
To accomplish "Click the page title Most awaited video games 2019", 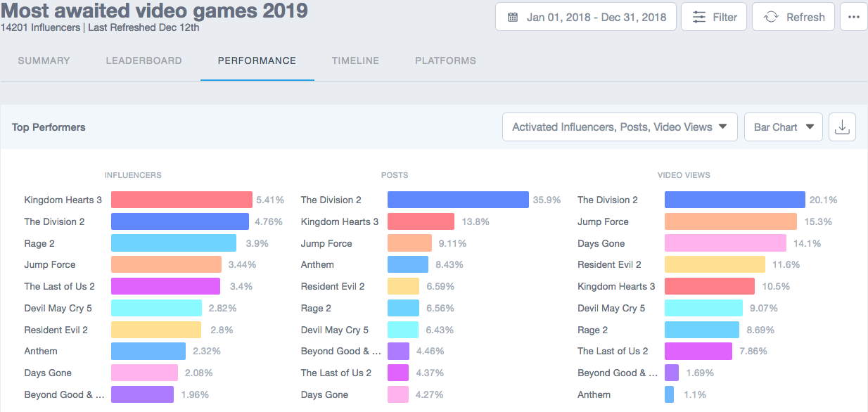I will pyautogui.click(x=155, y=11).
